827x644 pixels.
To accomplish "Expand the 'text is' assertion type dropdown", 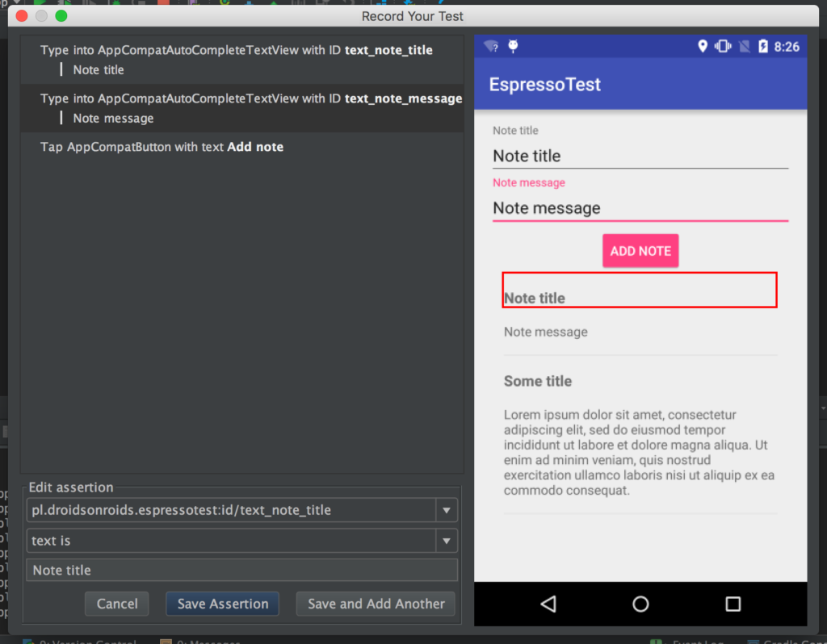I will (446, 541).
